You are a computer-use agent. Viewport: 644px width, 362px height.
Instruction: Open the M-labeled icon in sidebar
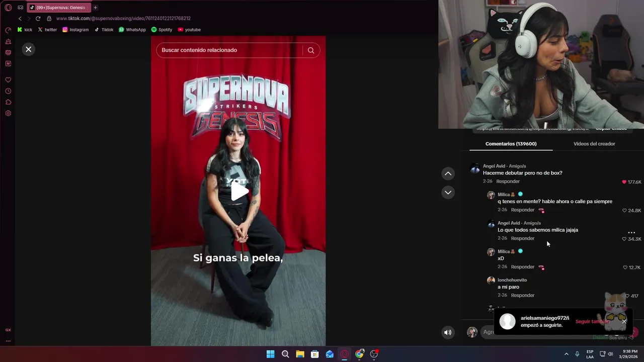click(x=8, y=63)
